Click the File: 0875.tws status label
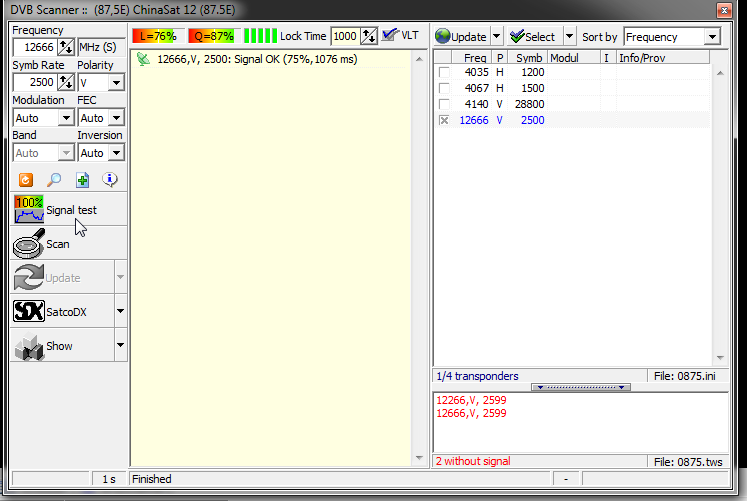The height and width of the screenshot is (501, 747). tap(688, 462)
